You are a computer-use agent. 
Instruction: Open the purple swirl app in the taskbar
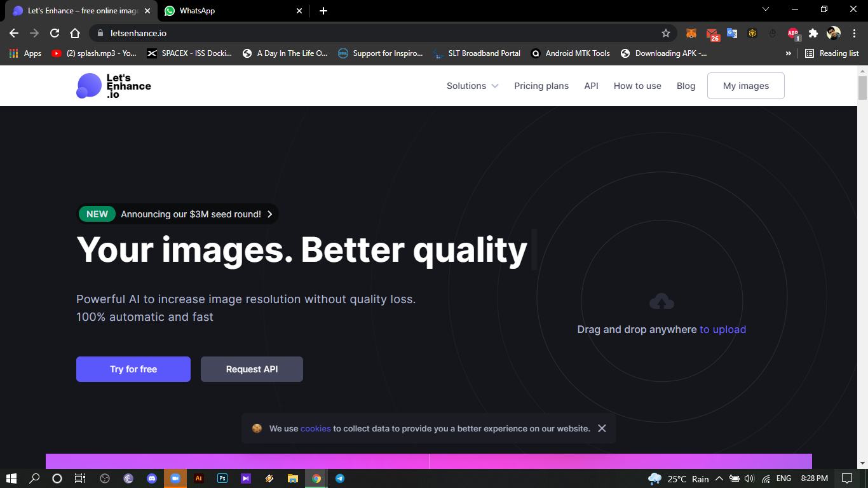[128, 478]
